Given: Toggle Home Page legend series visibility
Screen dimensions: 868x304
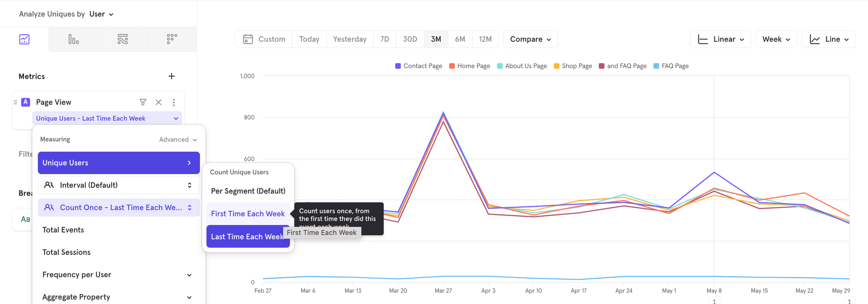Looking at the screenshot, I should (469, 66).
